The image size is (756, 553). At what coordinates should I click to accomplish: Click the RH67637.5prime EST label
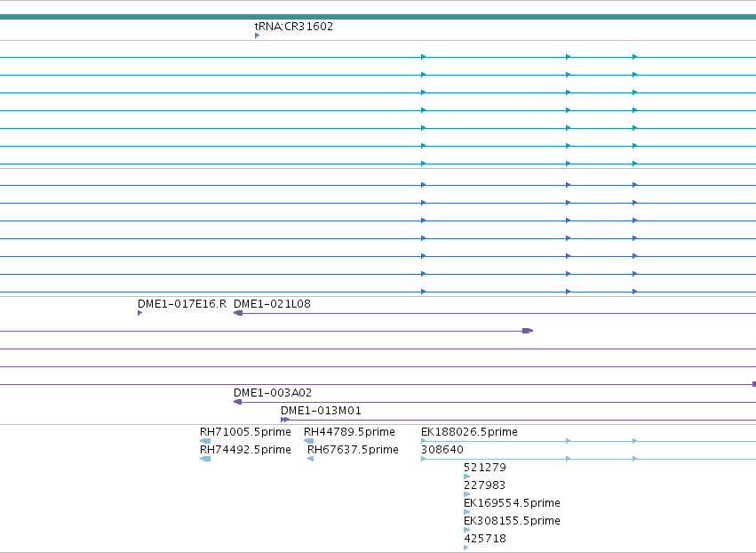[353, 449]
